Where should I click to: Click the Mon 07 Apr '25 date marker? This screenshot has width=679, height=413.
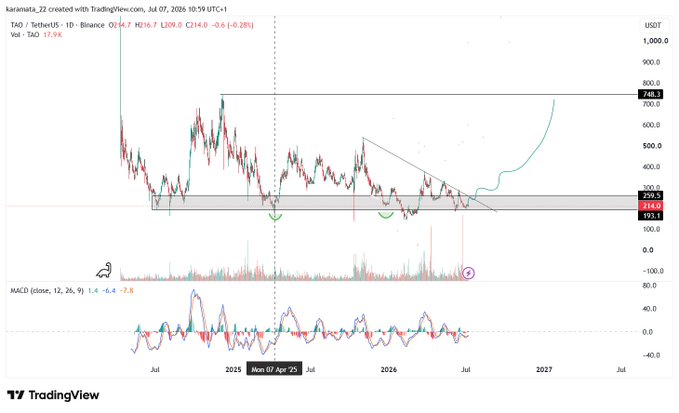pos(274,369)
